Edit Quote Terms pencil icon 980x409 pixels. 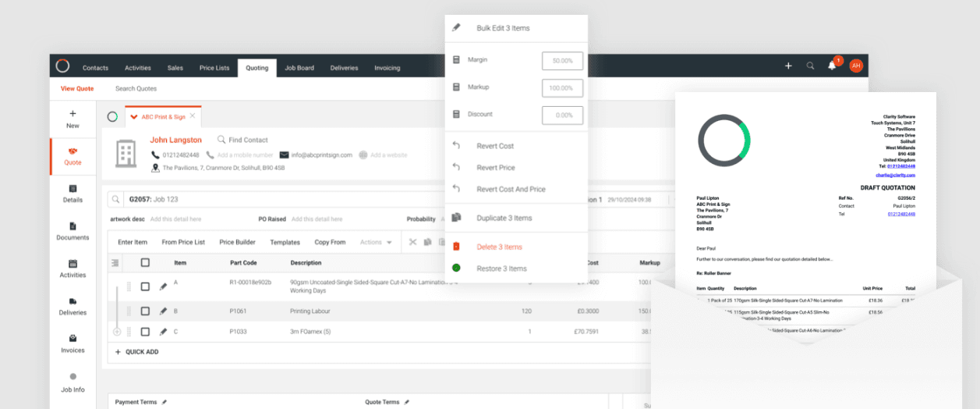[x=405, y=402]
